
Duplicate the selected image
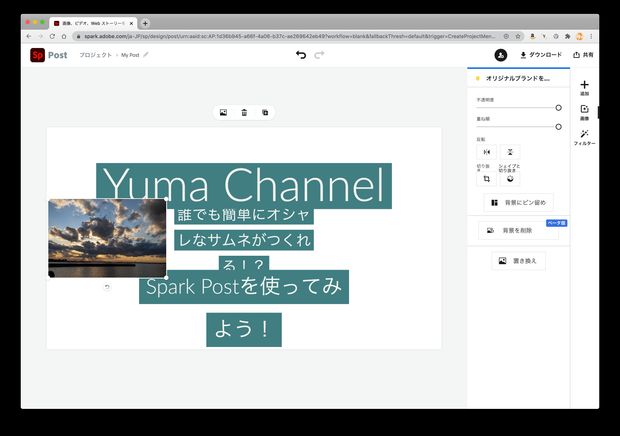coord(265,113)
